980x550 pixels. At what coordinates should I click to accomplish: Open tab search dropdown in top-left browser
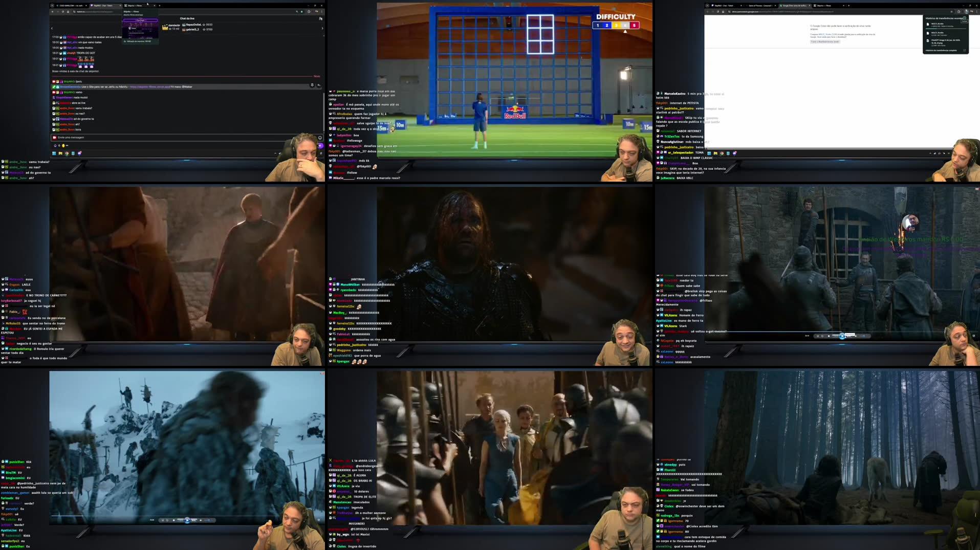[x=52, y=6]
